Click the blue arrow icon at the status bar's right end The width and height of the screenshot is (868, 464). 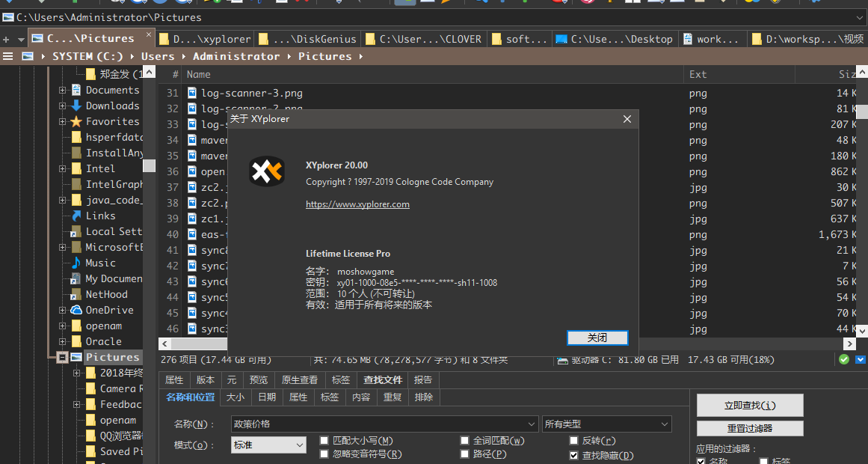point(861,359)
